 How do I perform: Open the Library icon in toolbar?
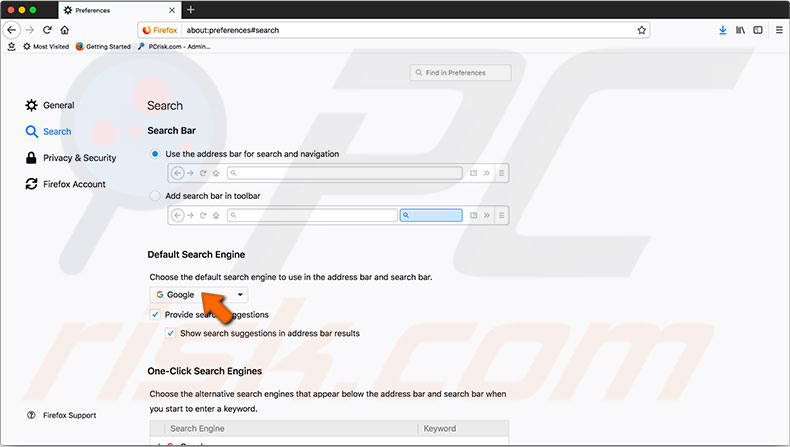(740, 30)
